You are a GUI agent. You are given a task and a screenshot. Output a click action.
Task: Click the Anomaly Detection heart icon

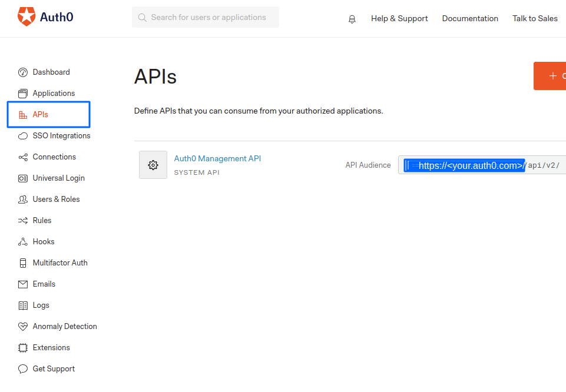coord(23,327)
